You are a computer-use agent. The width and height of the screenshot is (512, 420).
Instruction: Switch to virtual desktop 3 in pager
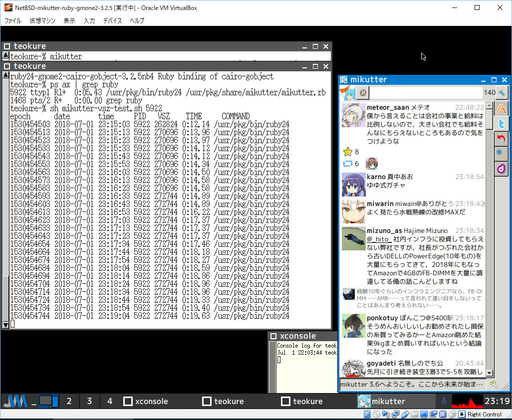pyautogui.click(x=89, y=401)
